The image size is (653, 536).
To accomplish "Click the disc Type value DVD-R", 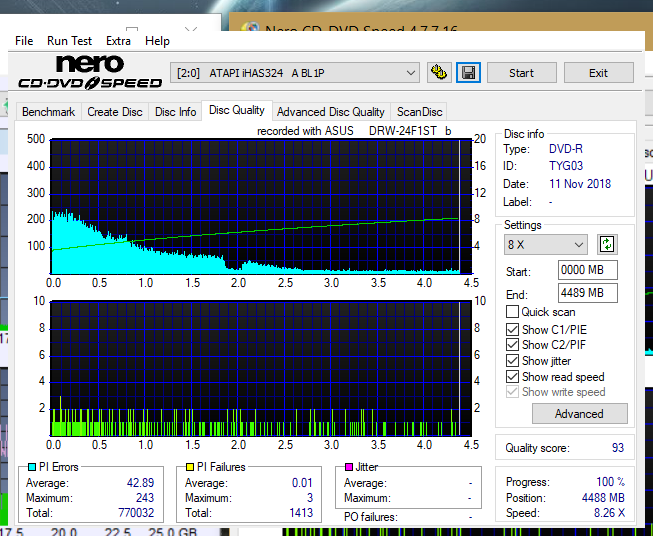I will 566,149.
